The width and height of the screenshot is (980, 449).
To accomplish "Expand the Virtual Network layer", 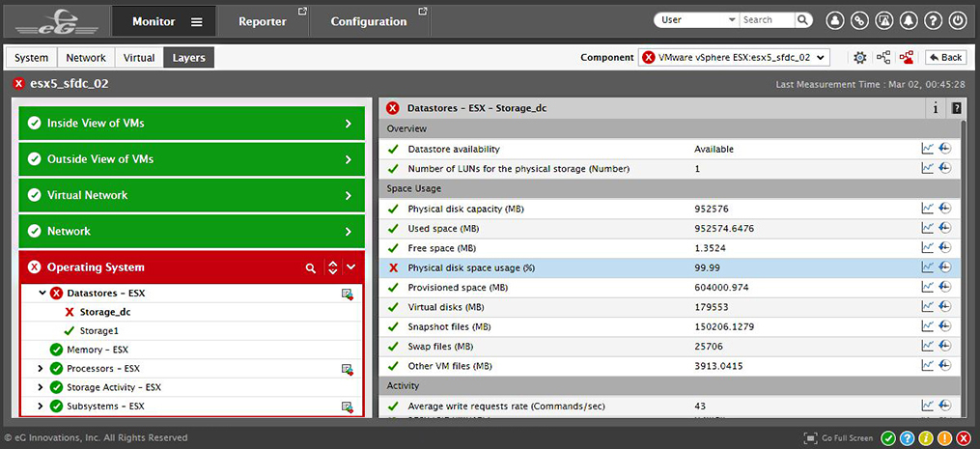I will coord(349,196).
